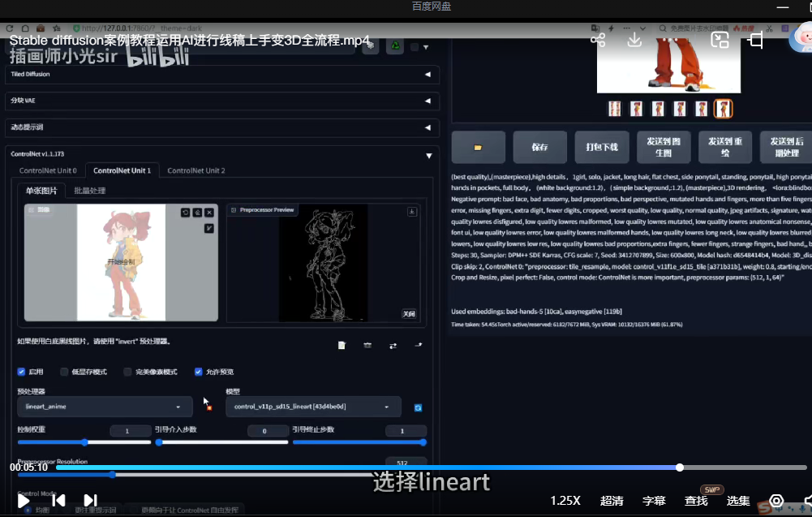Select 批量处理 tab
The image size is (812, 517).
pyautogui.click(x=89, y=191)
